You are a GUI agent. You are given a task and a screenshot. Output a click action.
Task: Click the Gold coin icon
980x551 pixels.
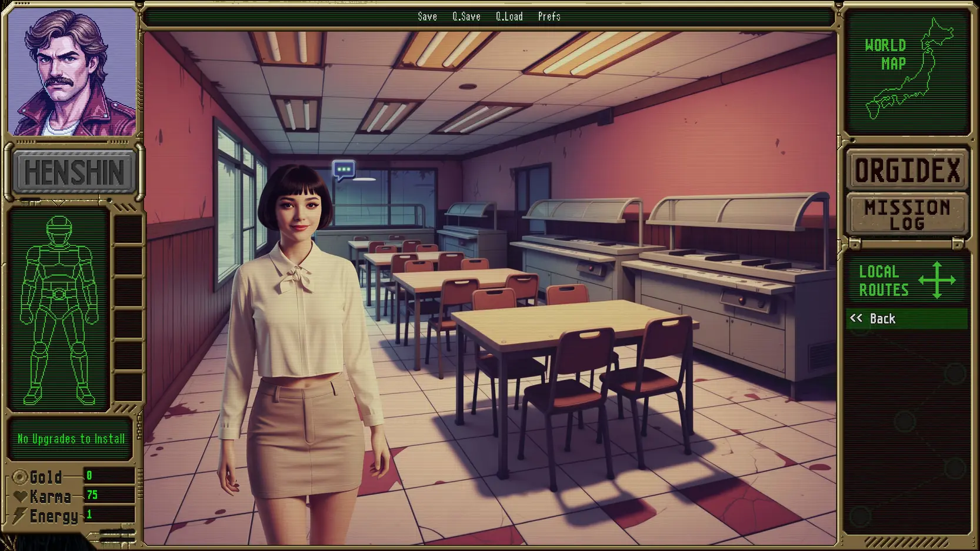click(21, 477)
